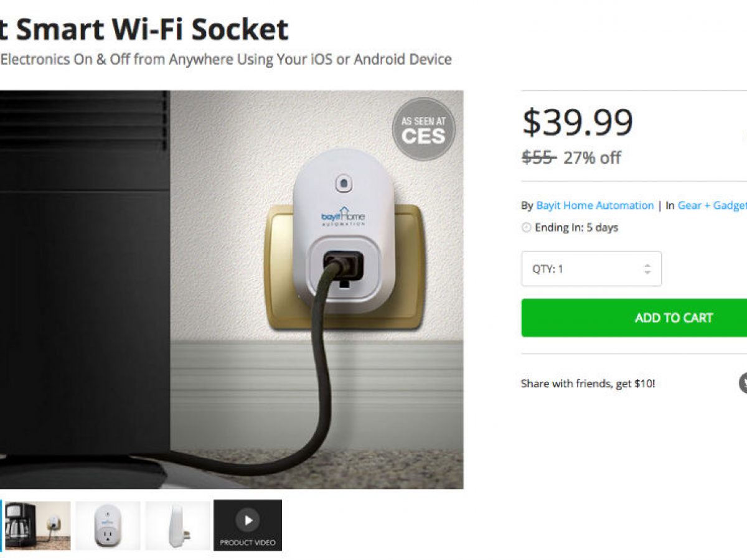This screenshot has height=560, width=747.
Task: Select the side-view socket thumbnail
Action: click(x=178, y=525)
